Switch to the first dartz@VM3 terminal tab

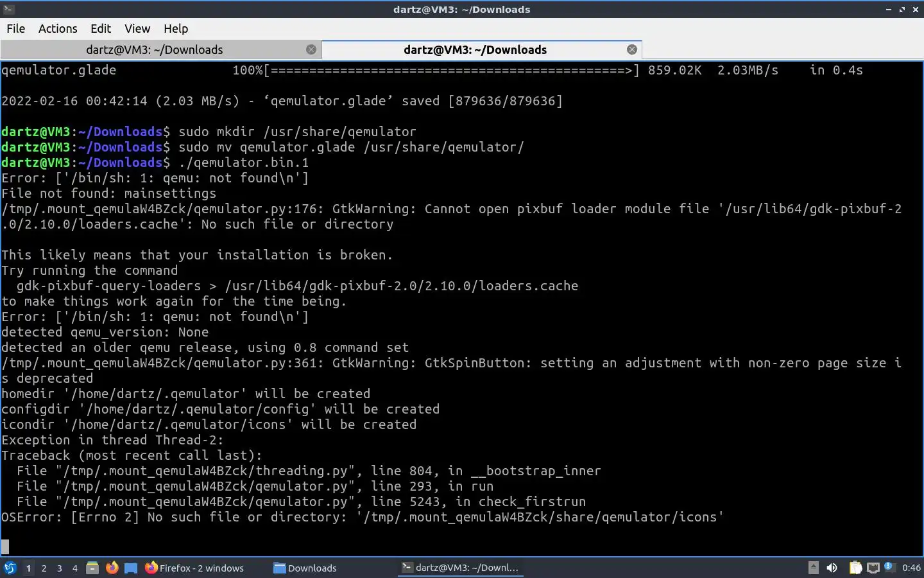(x=154, y=49)
